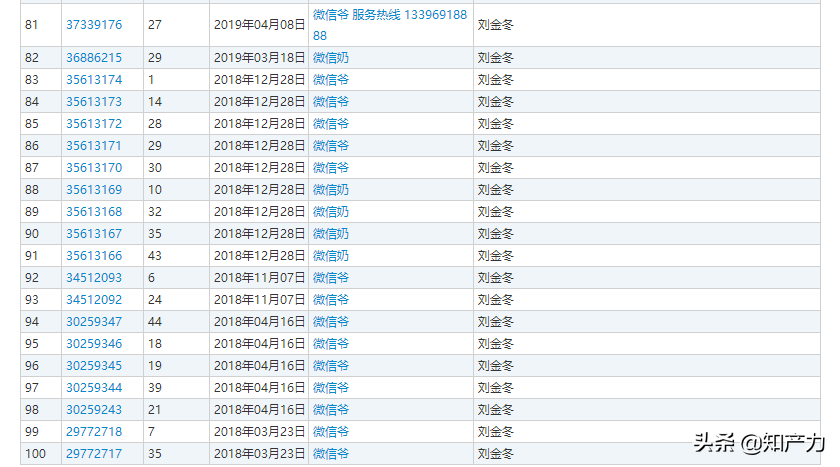Open registration number 30259345 link
Image resolution: width=840 pixels, height=467 pixels.
(x=94, y=365)
